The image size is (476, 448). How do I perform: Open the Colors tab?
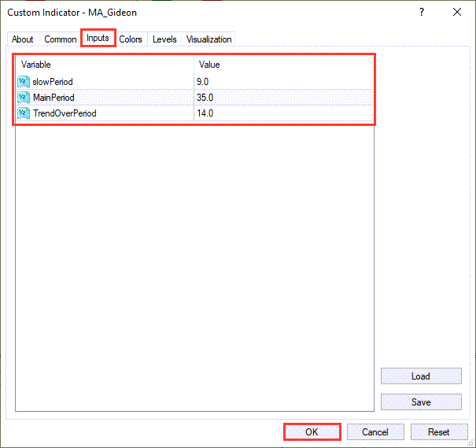131,39
